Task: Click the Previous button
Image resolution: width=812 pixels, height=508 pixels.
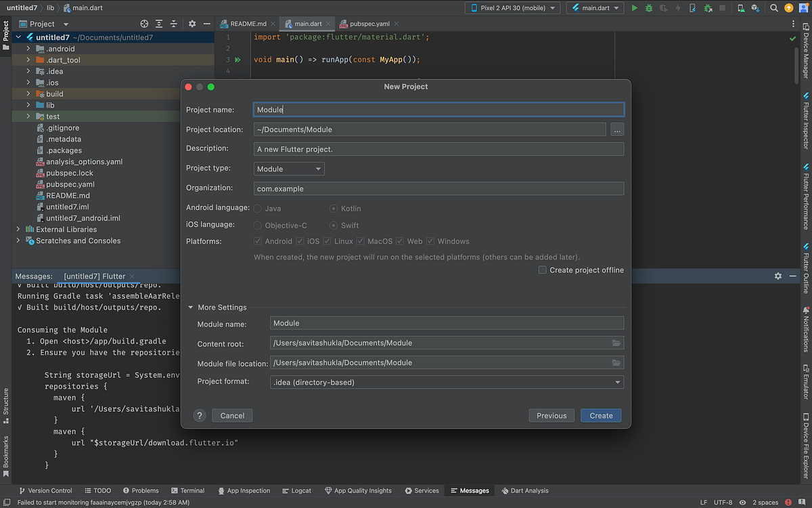Action: (551, 416)
